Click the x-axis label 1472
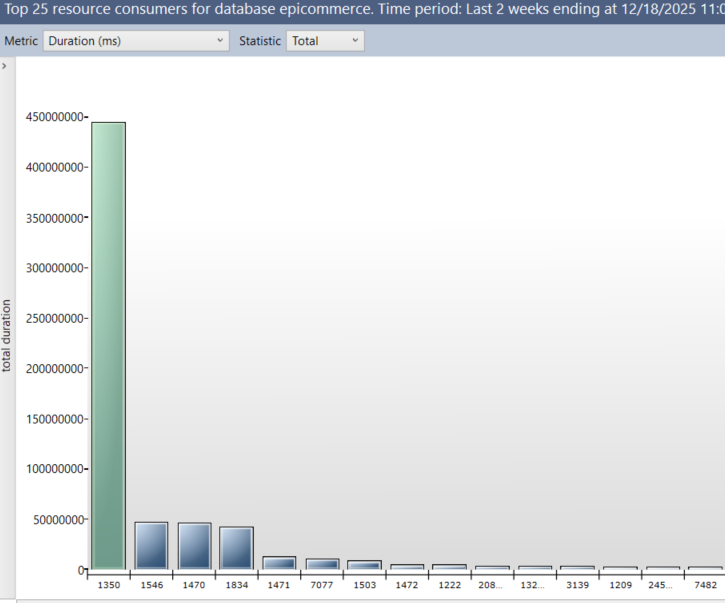 [x=407, y=585]
